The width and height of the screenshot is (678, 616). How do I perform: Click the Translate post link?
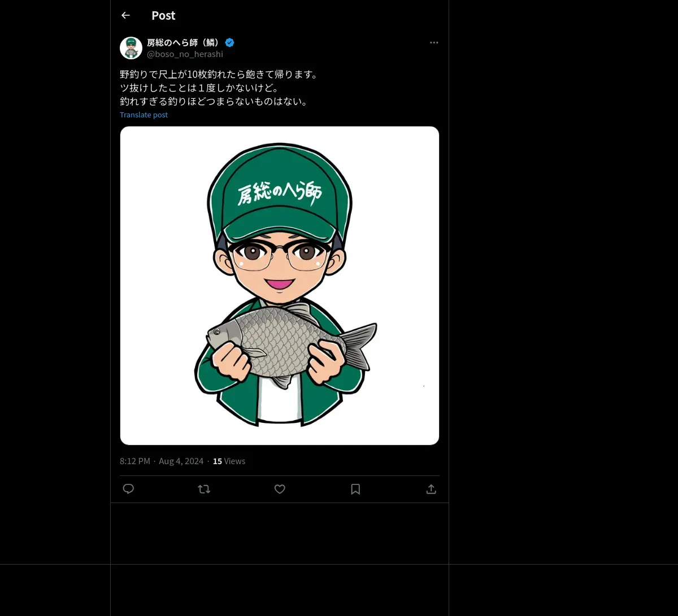pos(144,115)
